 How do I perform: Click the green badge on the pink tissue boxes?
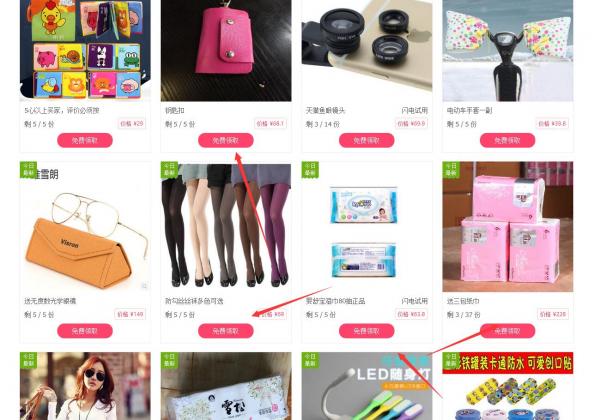451,169
